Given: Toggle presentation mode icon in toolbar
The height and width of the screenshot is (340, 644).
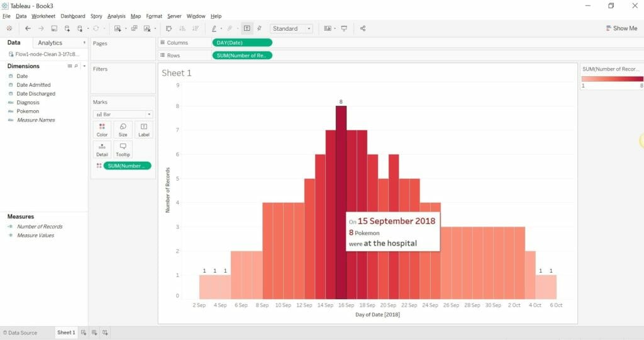Looking at the screenshot, I should point(344,28).
